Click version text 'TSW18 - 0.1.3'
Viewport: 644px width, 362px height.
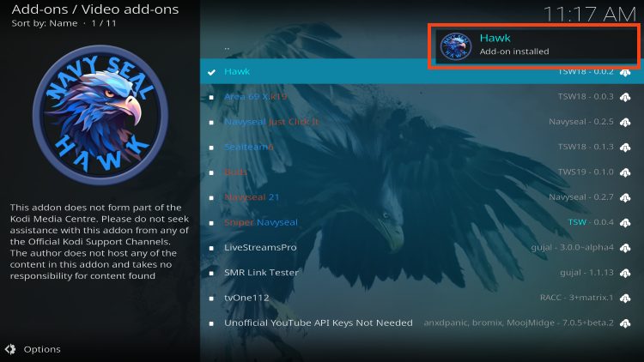586,147
